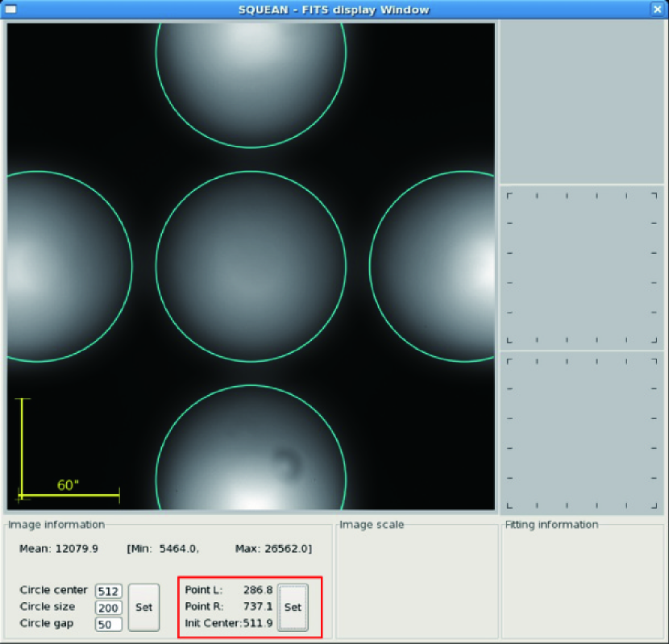Click the middle plot panel on the right

coord(581,268)
